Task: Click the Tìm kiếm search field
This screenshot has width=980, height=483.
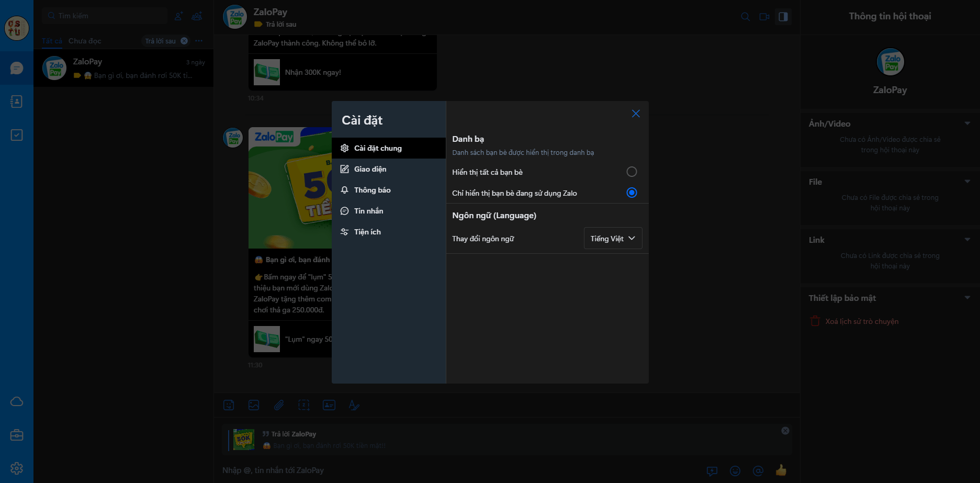Action: click(110, 16)
